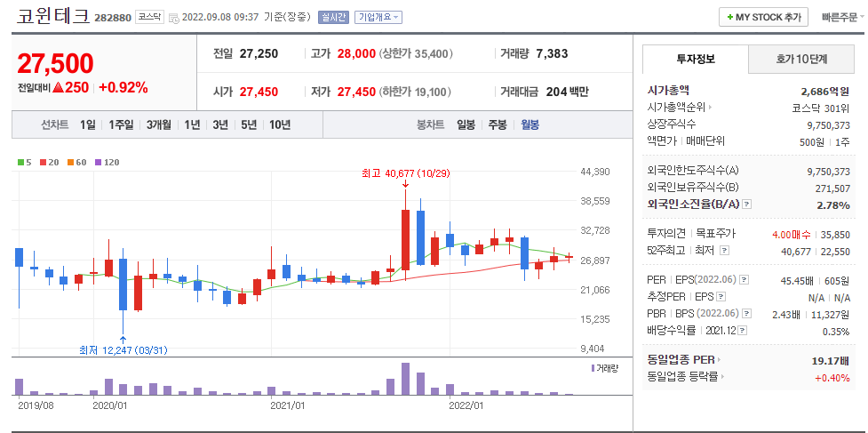Select 3개월 line chart period

pyautogui.click(x=159, y=125)
